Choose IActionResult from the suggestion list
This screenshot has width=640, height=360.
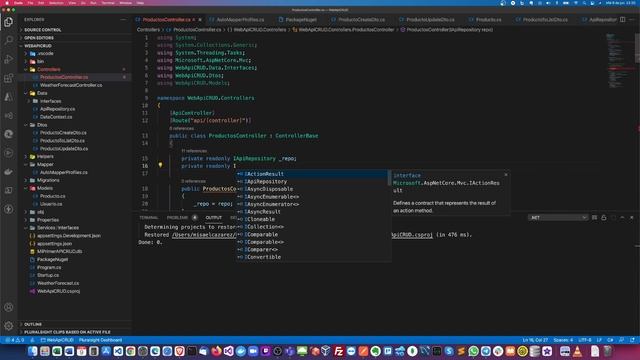pyautogui.click(x=312, y=174)
